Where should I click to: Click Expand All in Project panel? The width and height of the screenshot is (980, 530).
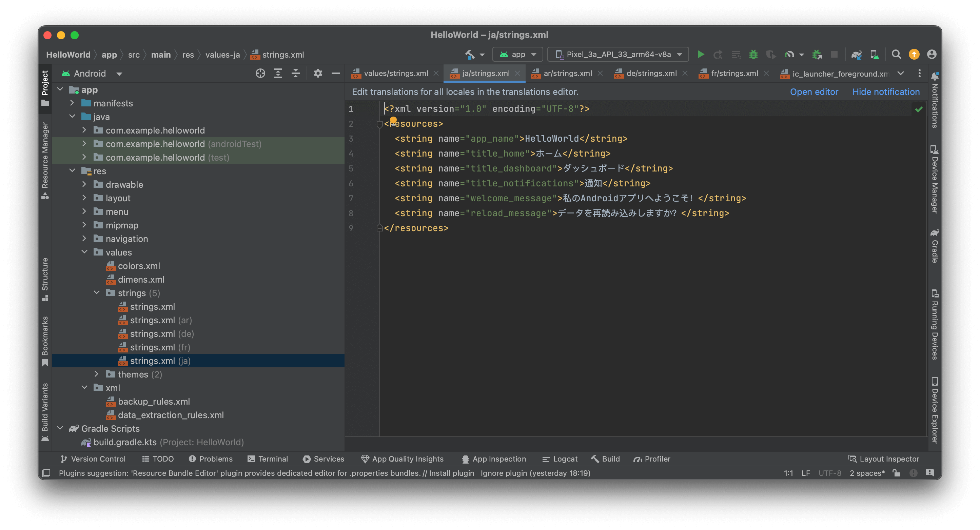click(x=278, y=74)
